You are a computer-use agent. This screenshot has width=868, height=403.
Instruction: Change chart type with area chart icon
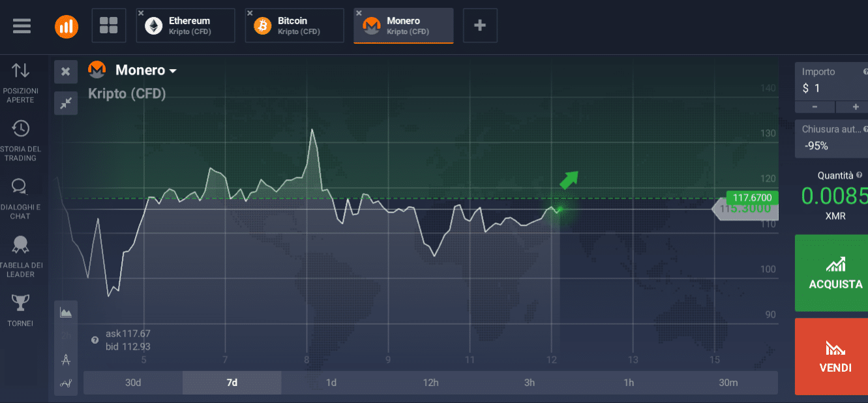click(x=66, y=312)
